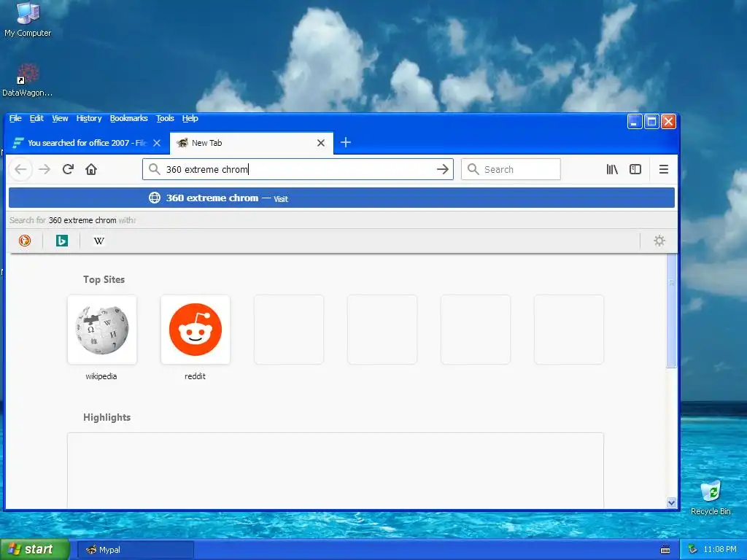Open the View menu
This screenshot has width=747, height=560.
point(60,118)
